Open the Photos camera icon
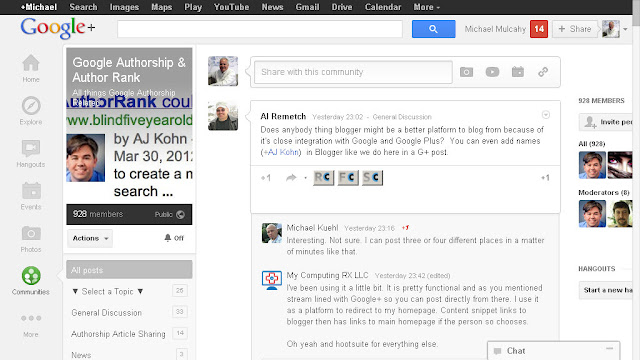The width and height of the screenshot is (640, 360). point(31,233)
